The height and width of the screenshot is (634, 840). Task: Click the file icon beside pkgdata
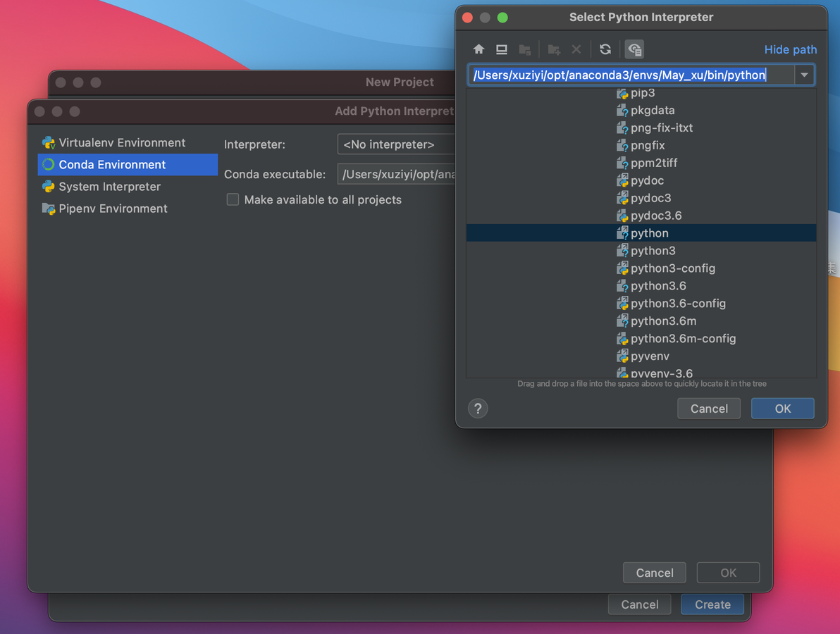pos(622,111)
